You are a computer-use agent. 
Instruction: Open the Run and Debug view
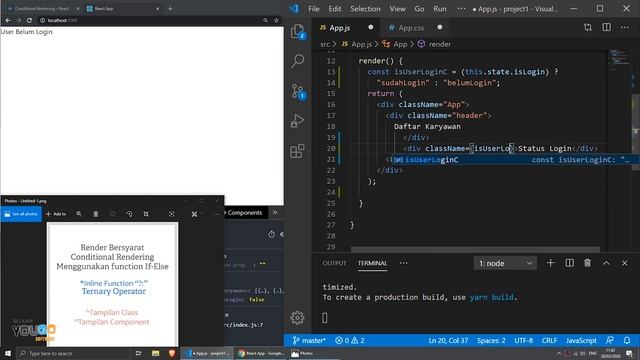pos(298,121)
